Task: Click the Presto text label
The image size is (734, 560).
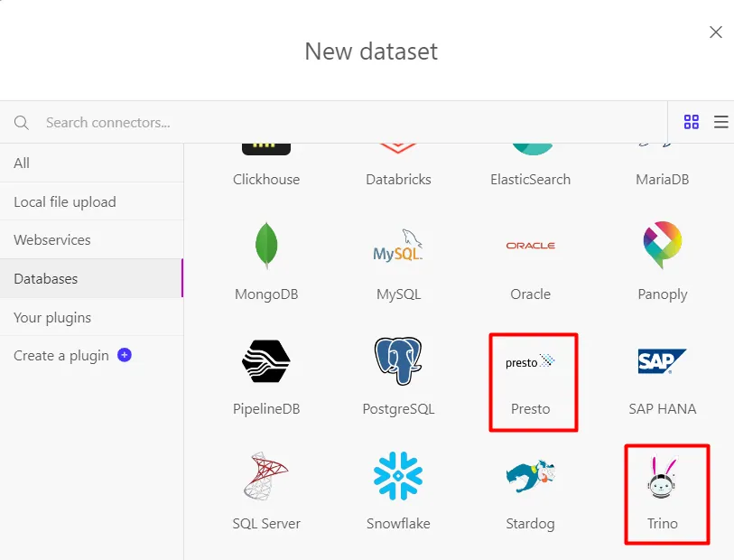Action: coord(530,409)
